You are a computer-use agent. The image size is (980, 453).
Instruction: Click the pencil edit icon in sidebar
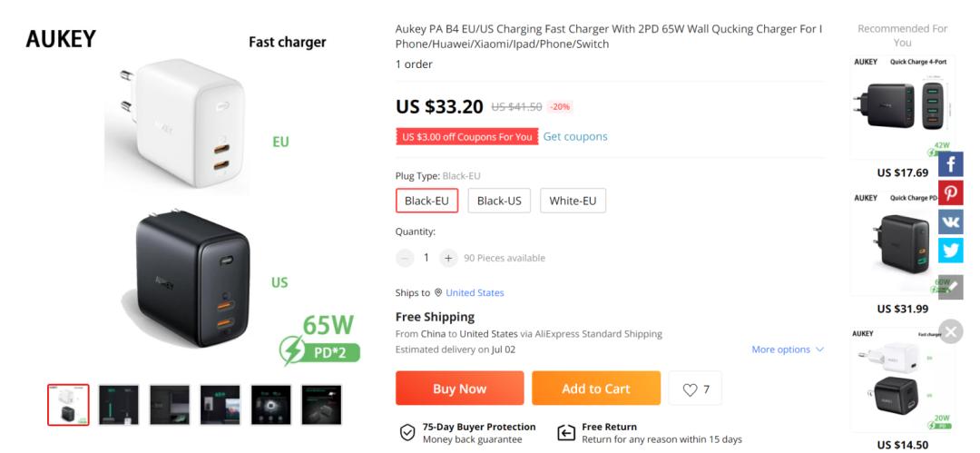click(x=950, y=287)
